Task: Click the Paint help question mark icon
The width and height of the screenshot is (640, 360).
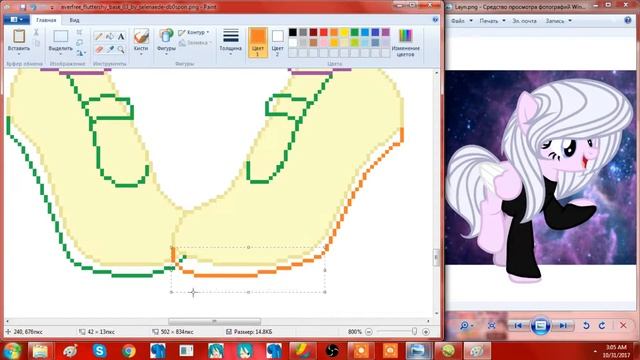Action: [435, 20]
